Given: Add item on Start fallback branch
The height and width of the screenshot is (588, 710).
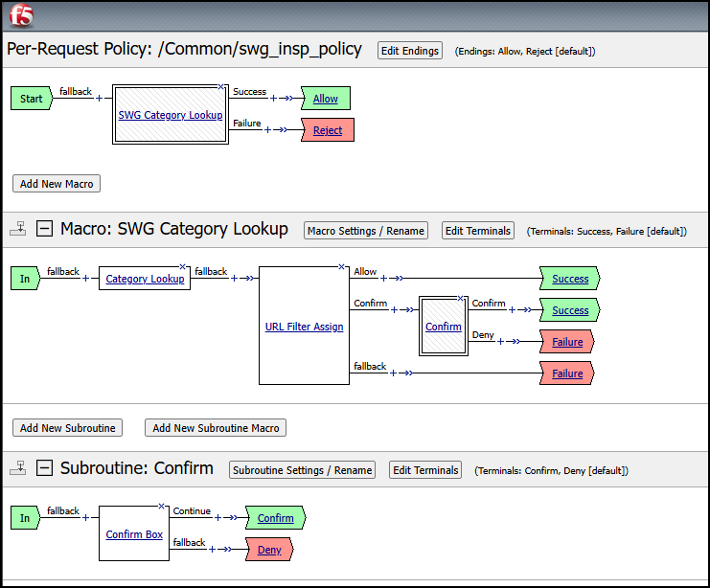Looking at the screenshot, I should click(x=99, y=99).
